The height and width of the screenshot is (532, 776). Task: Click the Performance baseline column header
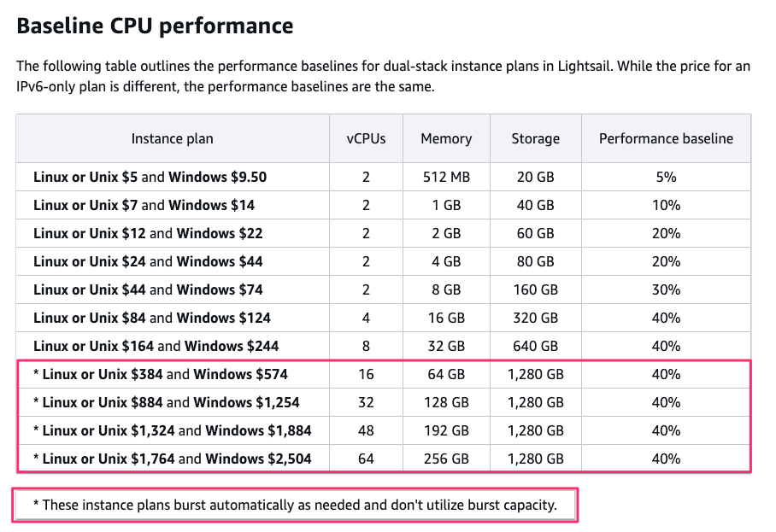[666, 138]
